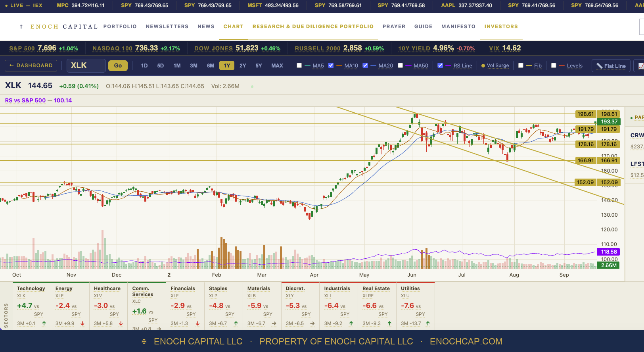This screenshot has height=352, width=644.
Task: Click the green 2.66M volume tag
Action: point(609,265)
